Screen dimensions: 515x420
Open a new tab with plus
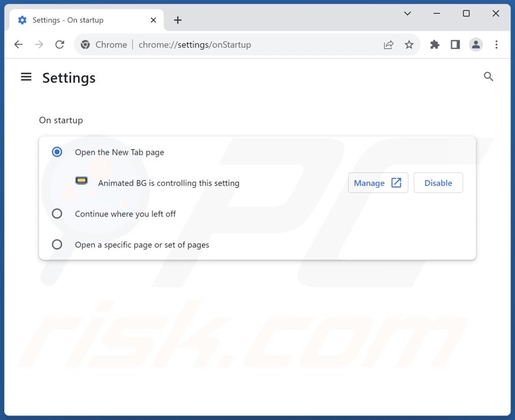point(178,20)
